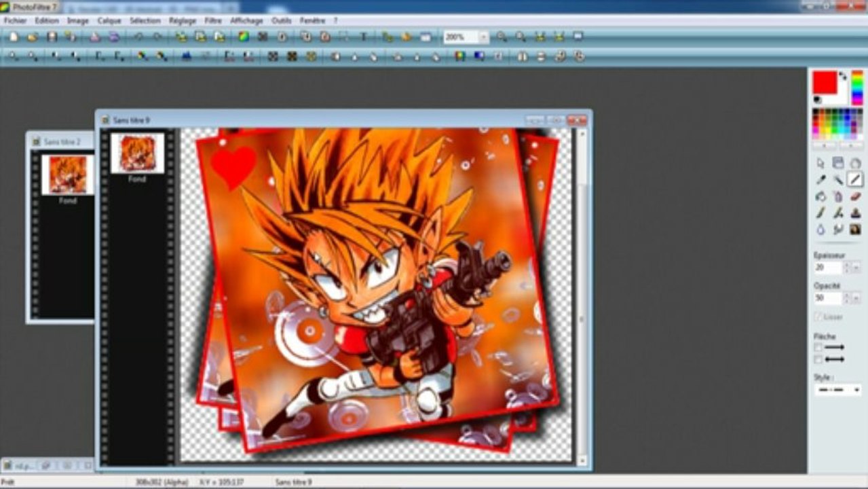This screenshot has width=868, height=489.
Task: Choose the Selection arrow tool
Action: tap(820, 163)
